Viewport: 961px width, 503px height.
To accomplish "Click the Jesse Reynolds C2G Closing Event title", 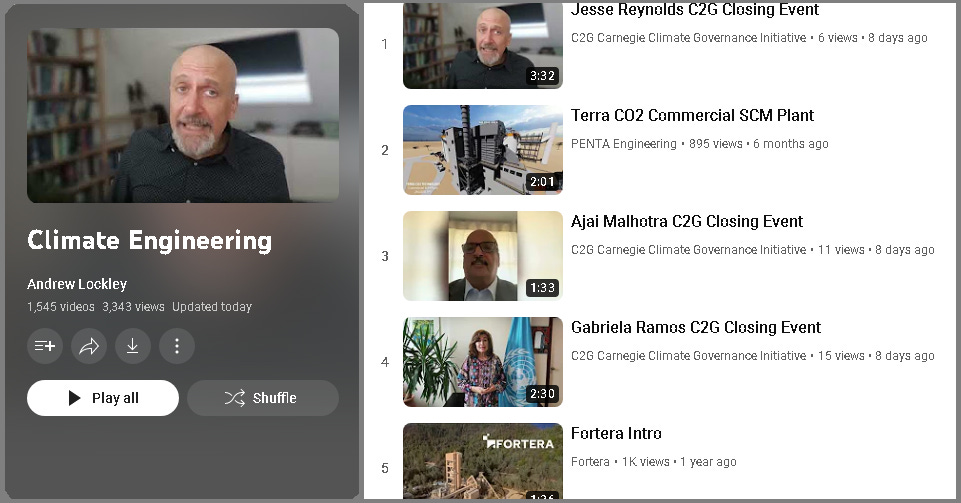I will pyautogui.click(x=695, y=10).
